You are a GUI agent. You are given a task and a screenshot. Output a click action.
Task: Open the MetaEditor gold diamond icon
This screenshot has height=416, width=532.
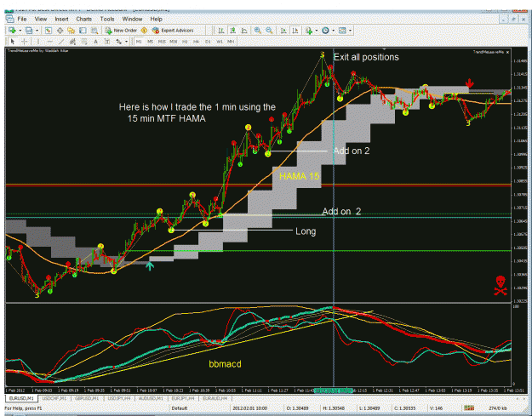[x=144, y=31]
